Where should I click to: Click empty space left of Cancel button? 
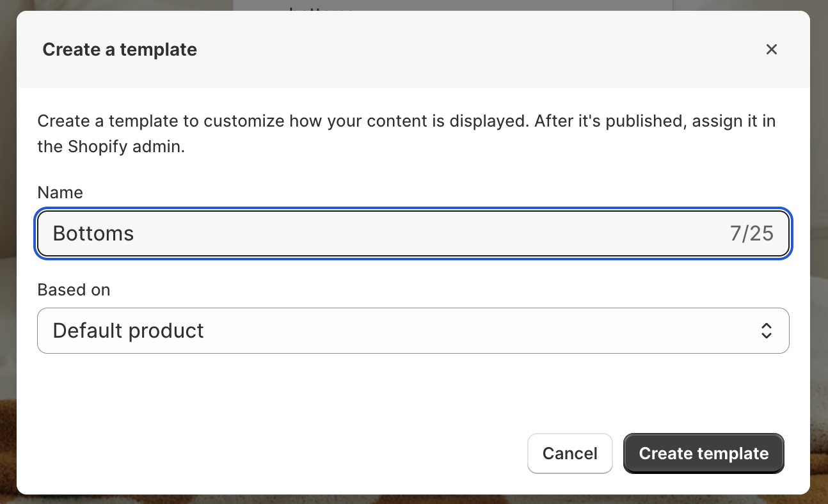point(320,453)
